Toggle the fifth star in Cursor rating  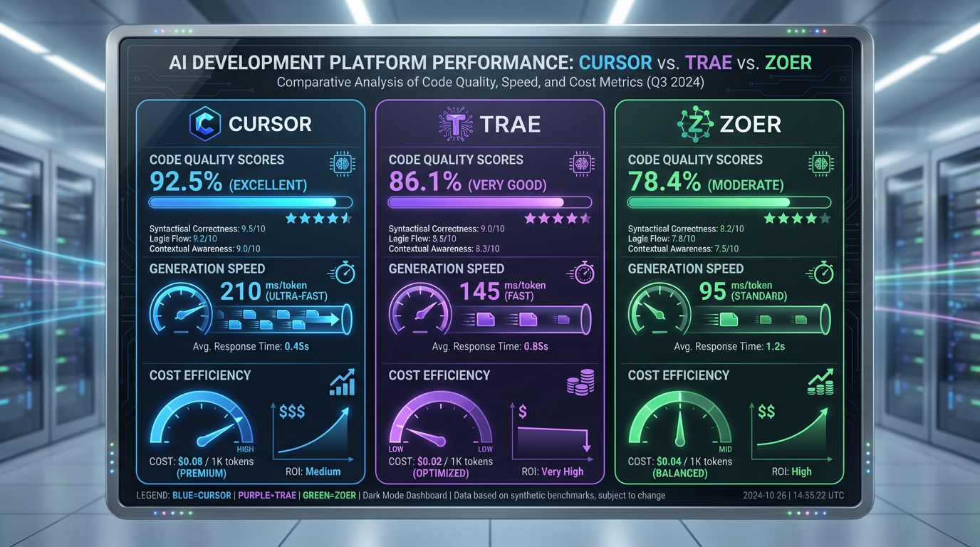click(347, 219)
